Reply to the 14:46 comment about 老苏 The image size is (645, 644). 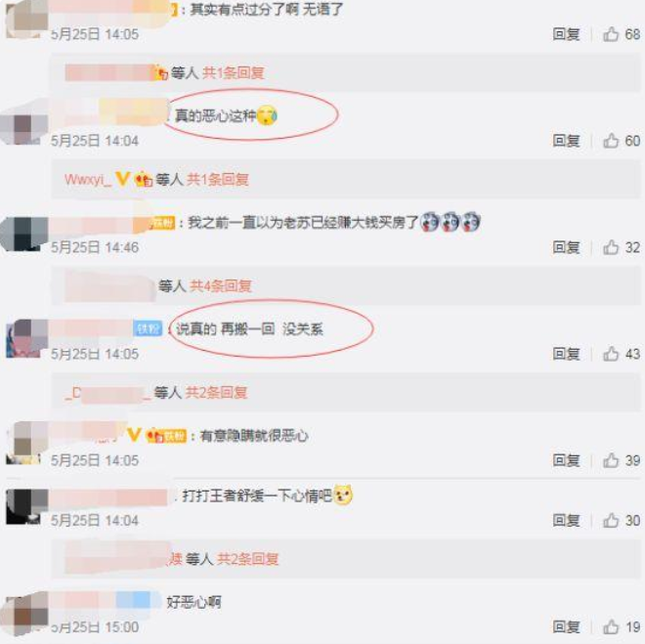tap(566, 247)
